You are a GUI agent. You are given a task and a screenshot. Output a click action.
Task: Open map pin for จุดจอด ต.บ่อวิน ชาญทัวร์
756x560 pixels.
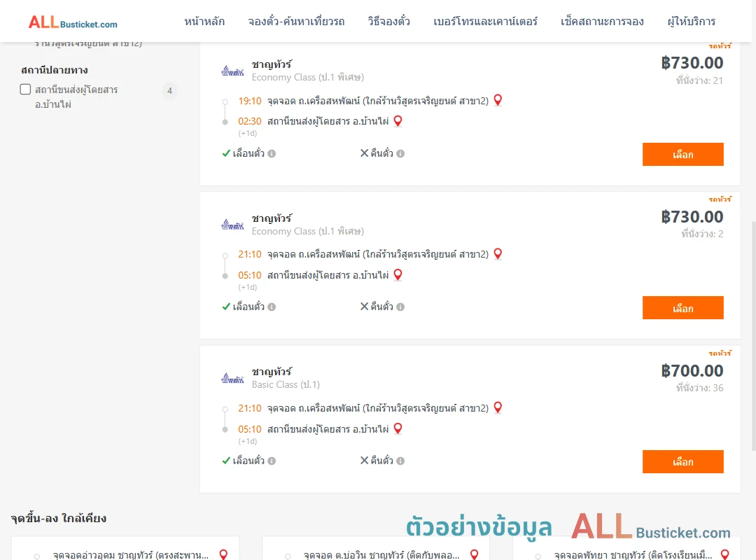(x=474, y=554)
